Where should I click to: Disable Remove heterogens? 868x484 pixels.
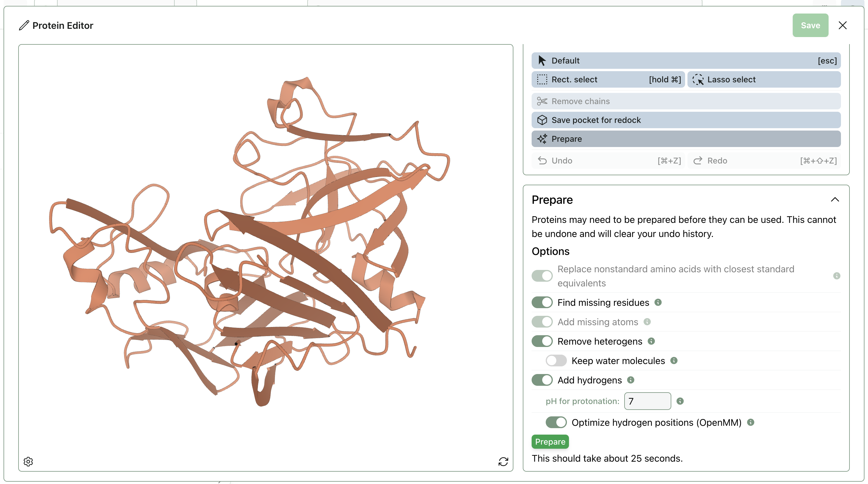click(x=542, y=341)
